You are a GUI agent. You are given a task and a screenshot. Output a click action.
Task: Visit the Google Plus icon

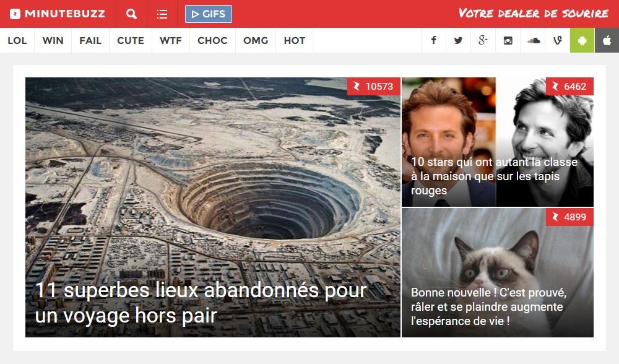coord(483,40)
